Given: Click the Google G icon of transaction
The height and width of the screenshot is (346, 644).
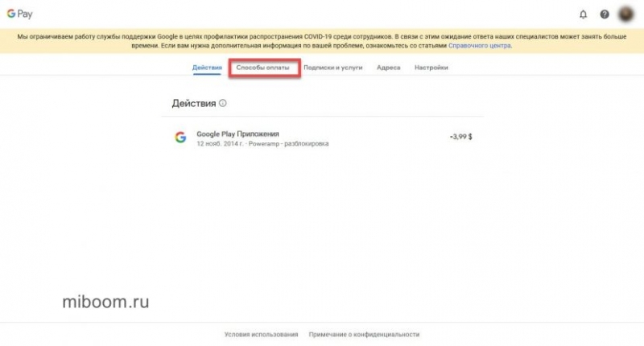Looking at the screenshot, I should point(180,138).
